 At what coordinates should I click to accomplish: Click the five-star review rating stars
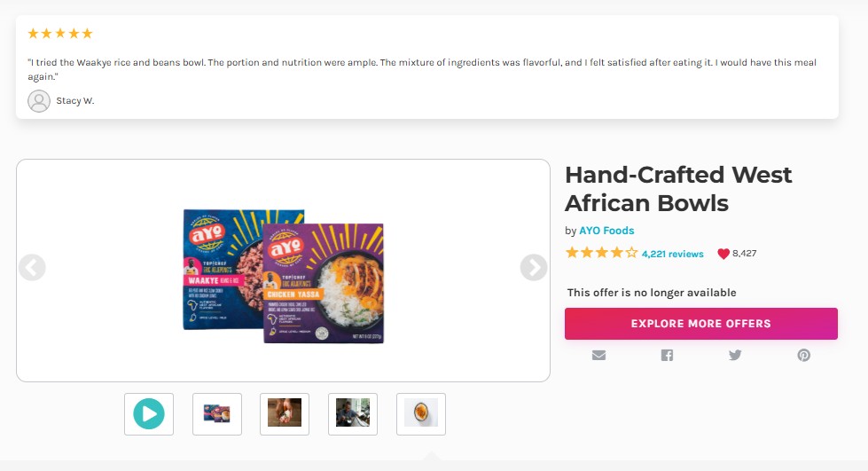click(x=60, y=34)
